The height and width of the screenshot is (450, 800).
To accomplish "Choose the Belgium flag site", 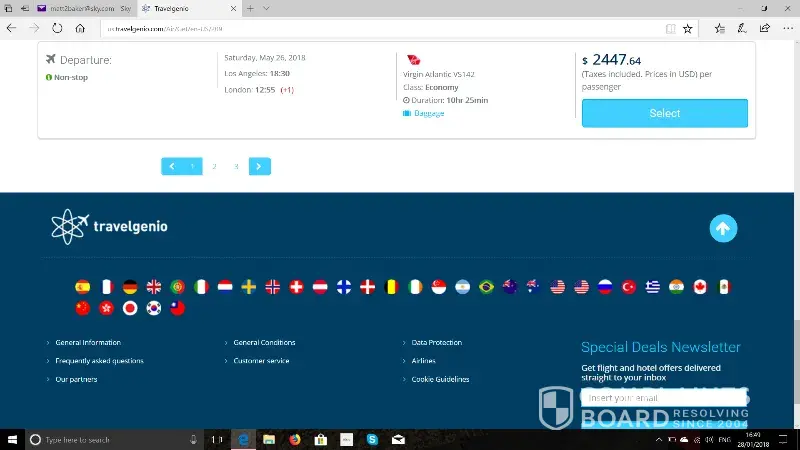I will point(391,287).
